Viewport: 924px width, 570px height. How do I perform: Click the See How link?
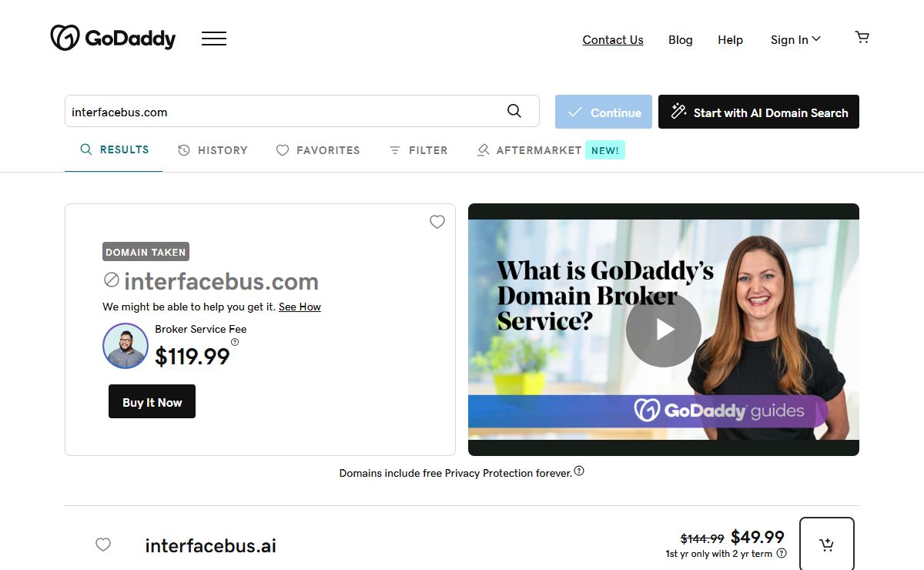tap(300, 307)
